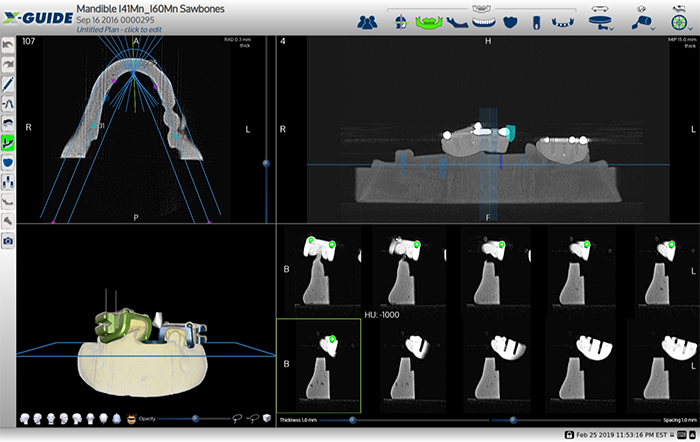The image size is (700, 442).
Task: Open the patients group icon
Action: tap(367, 20)
